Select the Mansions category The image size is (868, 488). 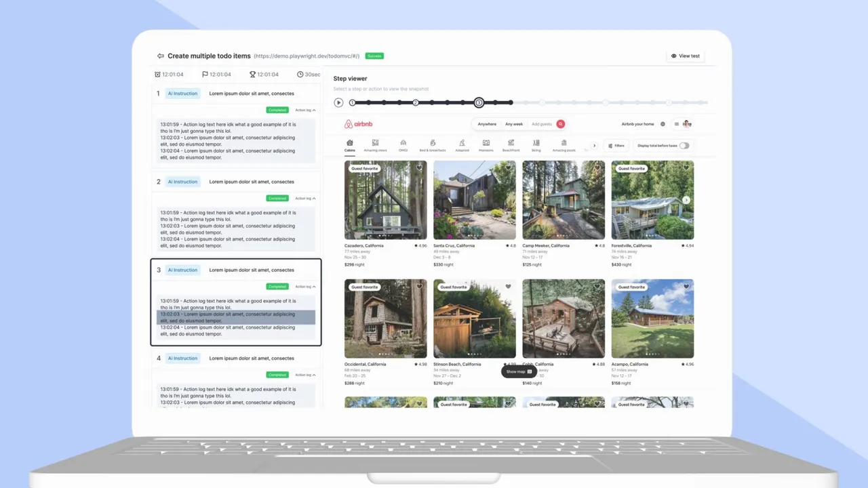coord(486,146)
